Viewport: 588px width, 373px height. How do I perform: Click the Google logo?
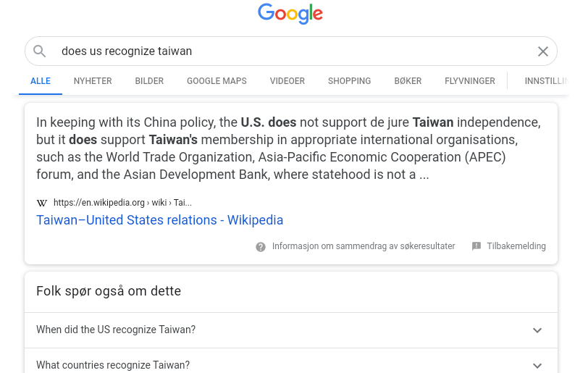click(x=290, y=14)
